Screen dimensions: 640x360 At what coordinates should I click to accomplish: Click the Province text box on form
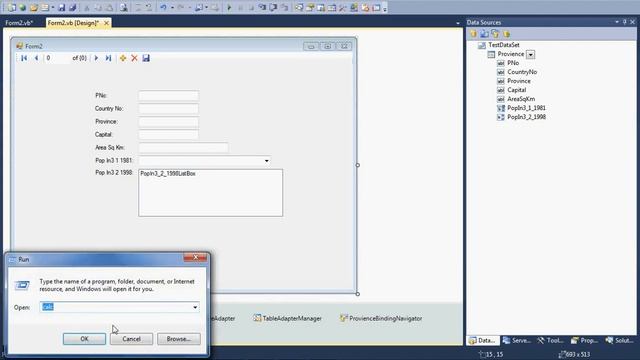coord(169,122)
